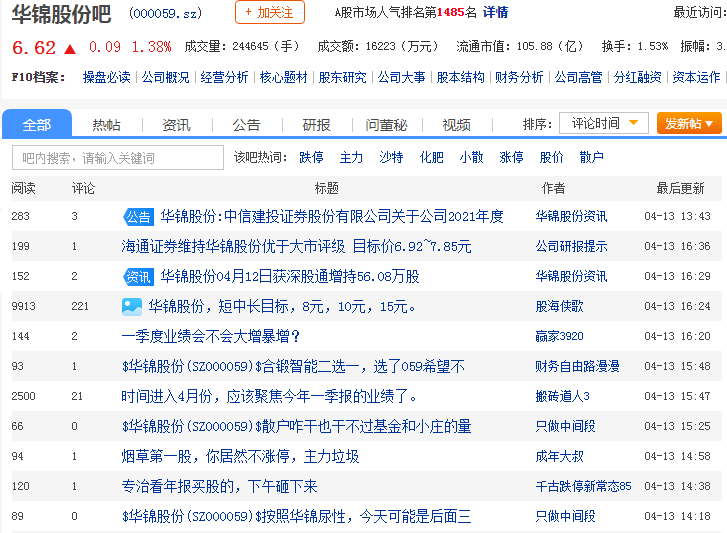Open post 烟草第一股，你居然不涨停，主力垃圾
This screenshot has width=727, height=533.
tap(240, 457)
